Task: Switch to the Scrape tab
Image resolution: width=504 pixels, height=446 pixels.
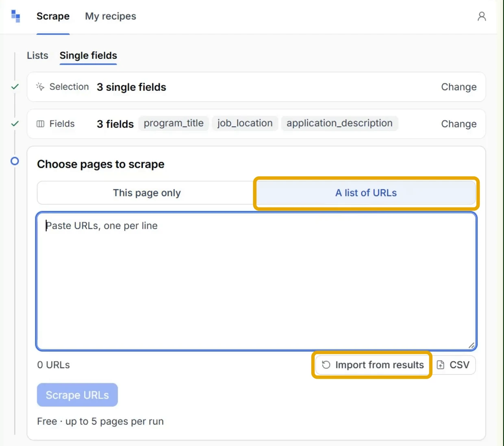Action: tap(53, 16)
